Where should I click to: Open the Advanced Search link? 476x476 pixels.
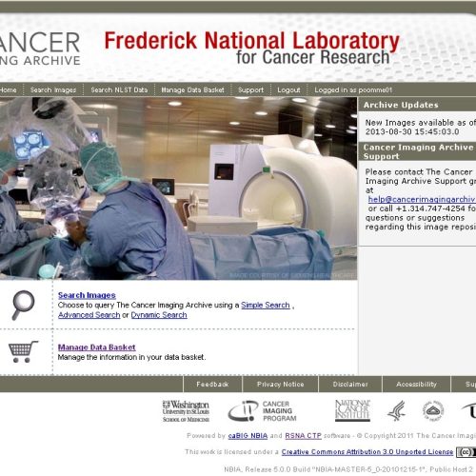pos(89,315)
